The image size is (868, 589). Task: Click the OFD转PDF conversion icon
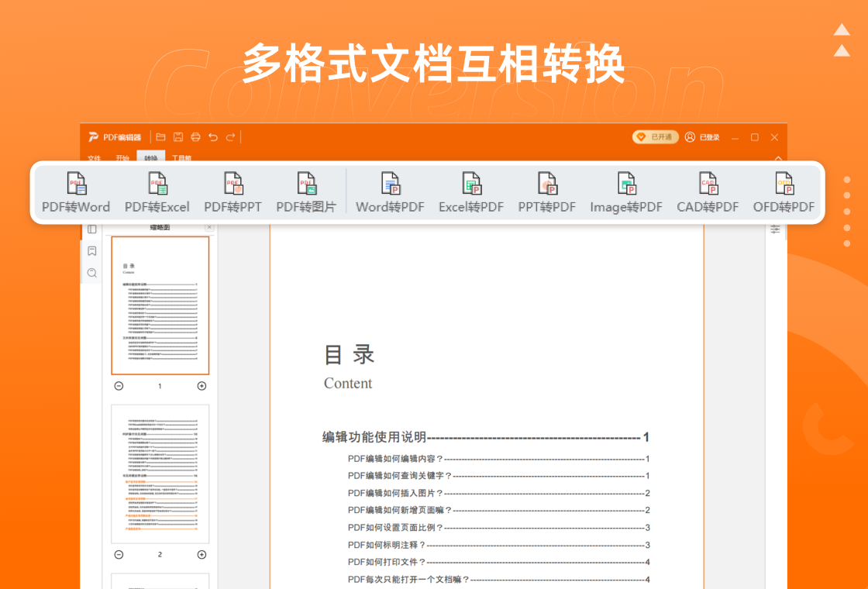[x=784, y=192]
